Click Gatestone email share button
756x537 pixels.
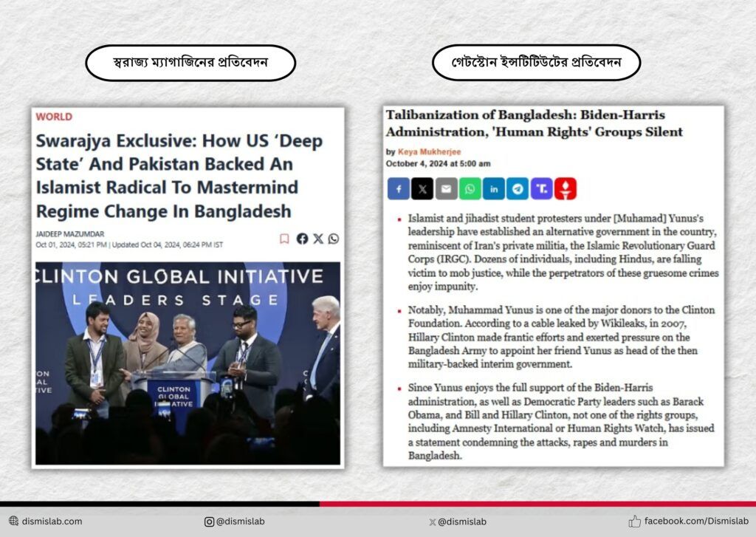click(x=447, y=188)
